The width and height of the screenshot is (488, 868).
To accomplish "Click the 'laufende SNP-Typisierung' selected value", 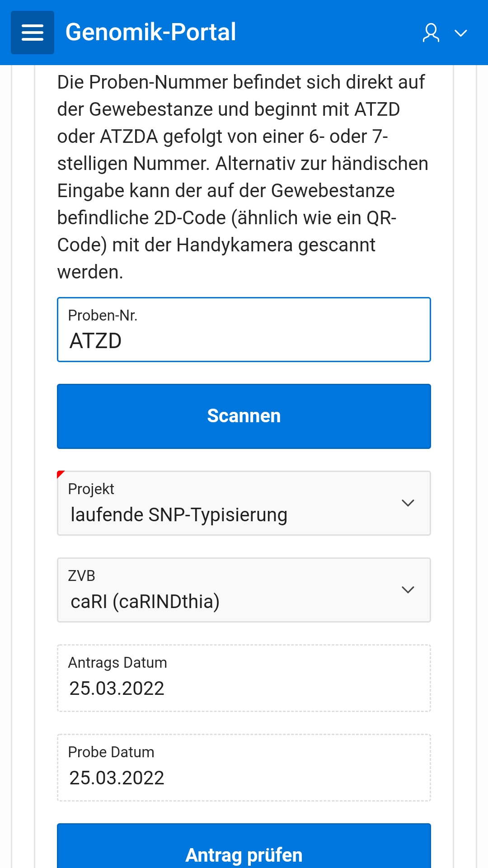I will click(179, 515).
